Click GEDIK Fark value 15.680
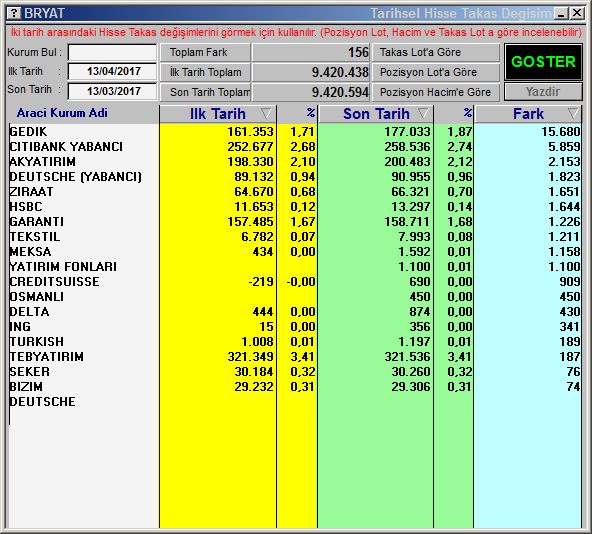 coord(561,131)
